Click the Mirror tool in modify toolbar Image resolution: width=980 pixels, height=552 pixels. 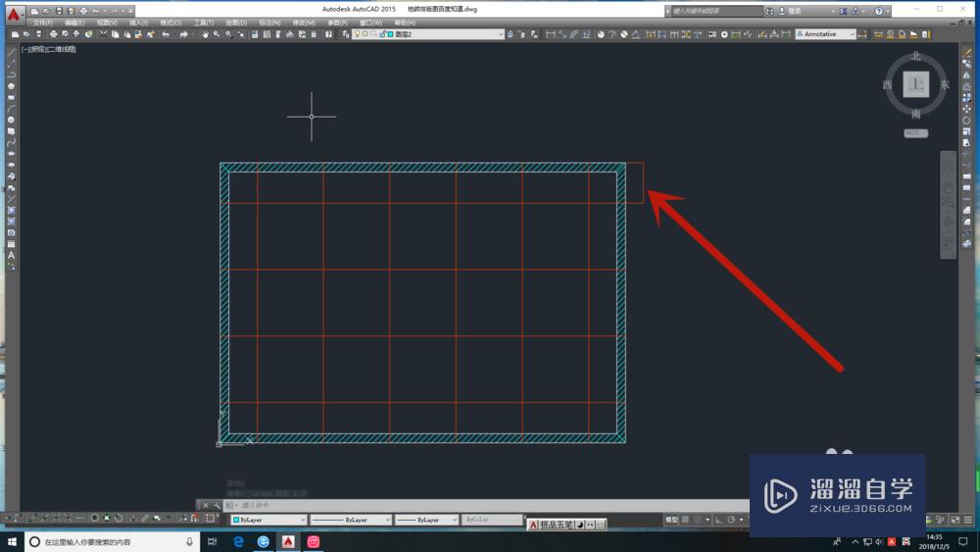click(x=967, y=75)
